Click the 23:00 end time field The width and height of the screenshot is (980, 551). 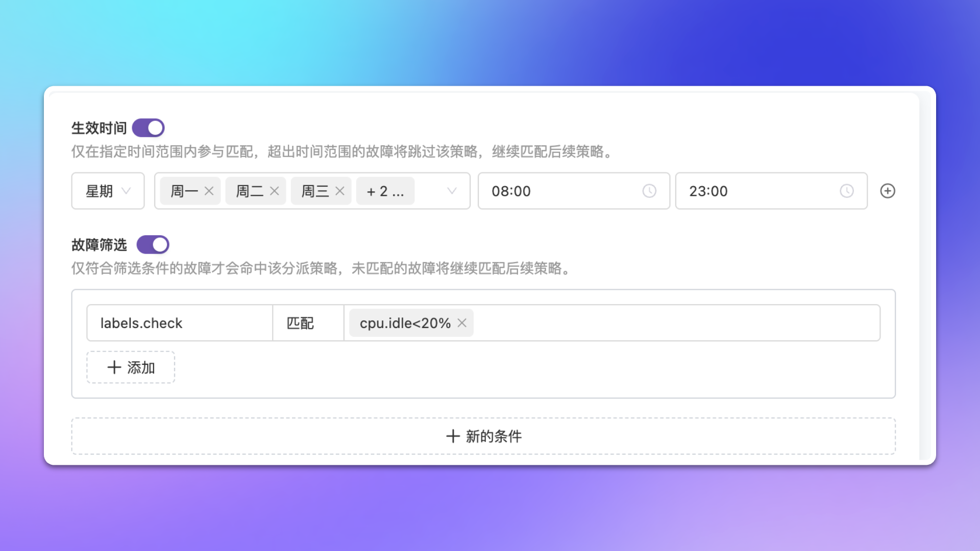point(755,191)
